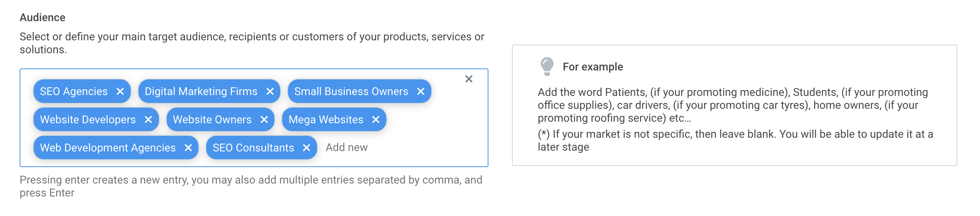This screenshot has width=980, height=216.
Task: Select the Small Business Owners tag label
Action: (x=351, y=92)
